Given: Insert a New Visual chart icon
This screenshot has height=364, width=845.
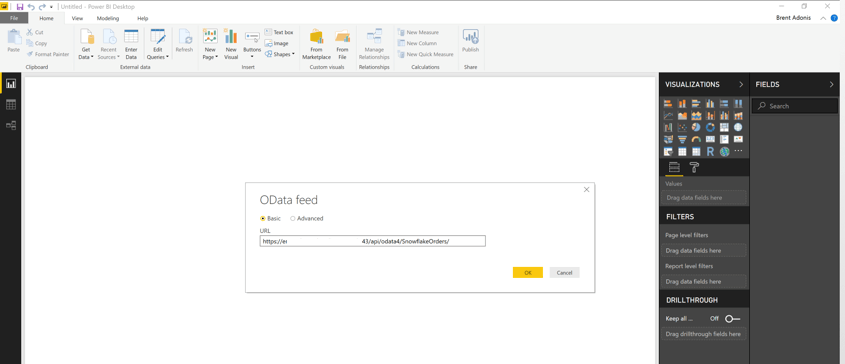Looking at the screenshot, I should tap(231, 37).
